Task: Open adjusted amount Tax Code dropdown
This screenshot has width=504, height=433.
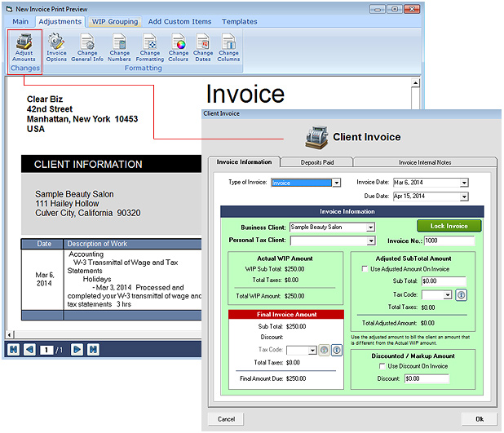Action: click(x=448, y=294)
